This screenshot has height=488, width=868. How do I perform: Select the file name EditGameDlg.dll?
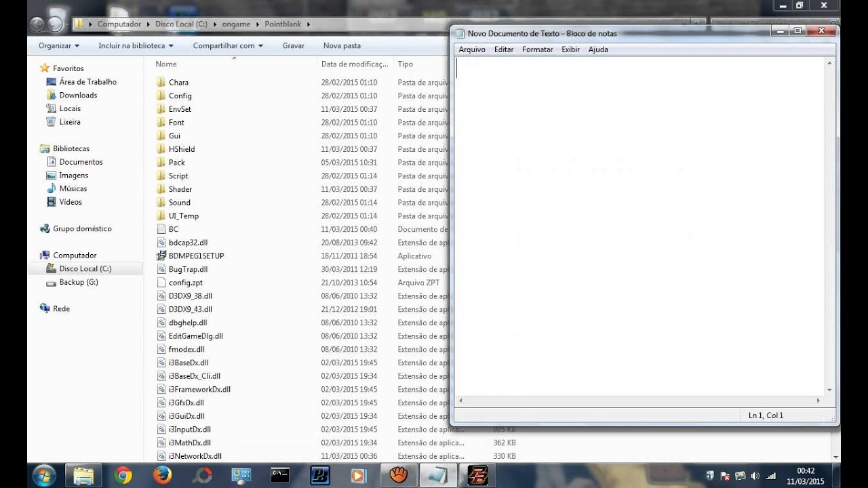196,336
